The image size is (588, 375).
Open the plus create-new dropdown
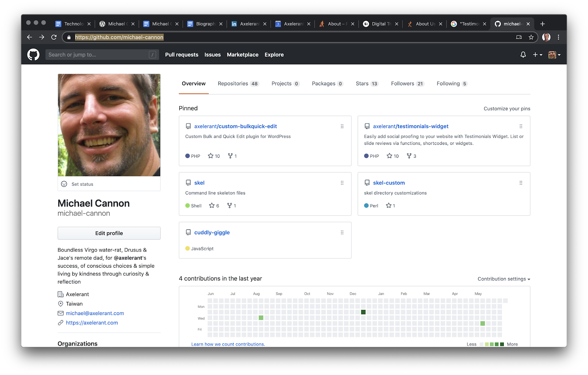coord(538,55)
